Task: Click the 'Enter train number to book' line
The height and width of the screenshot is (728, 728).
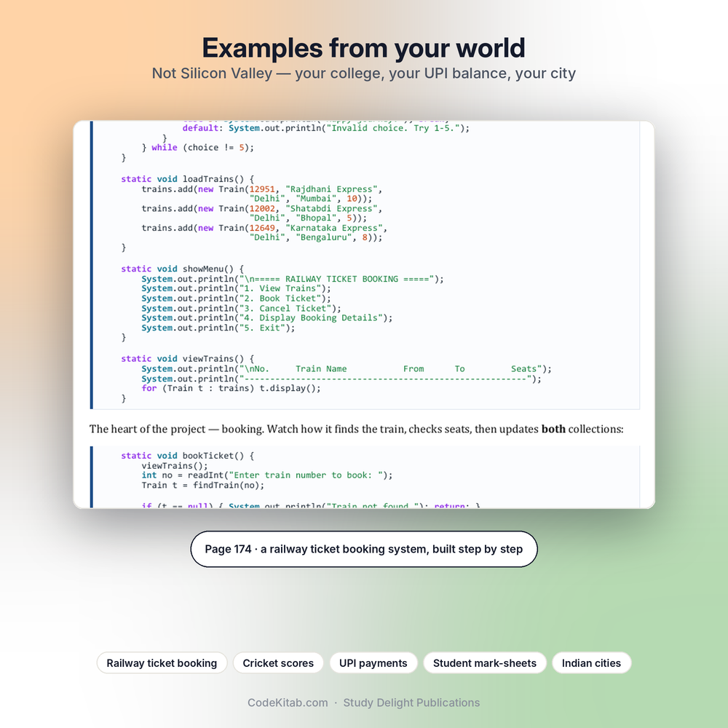Action: click(267, 475)
